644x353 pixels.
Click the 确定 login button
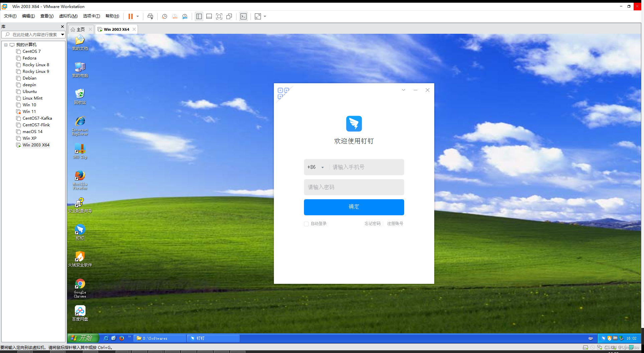click(354, 207)
